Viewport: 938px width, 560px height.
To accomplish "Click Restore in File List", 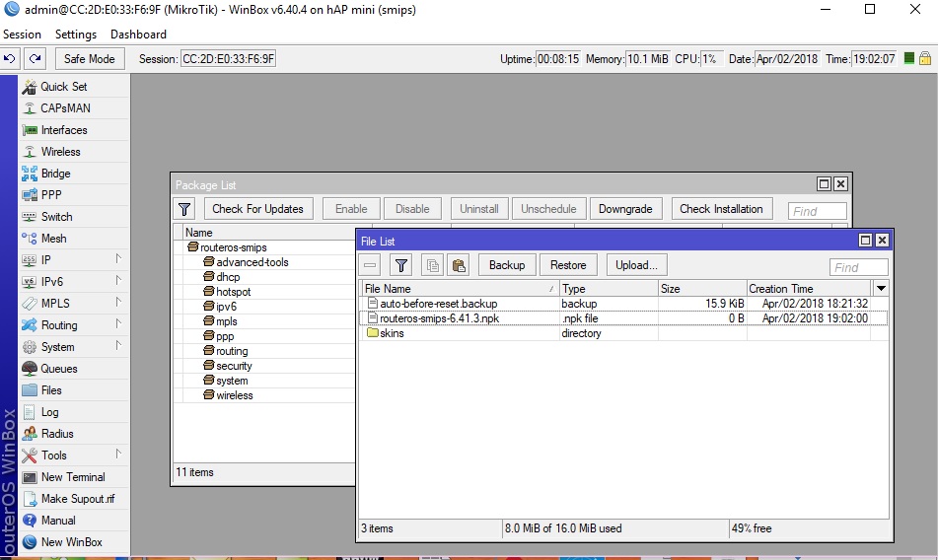I will (568, 265).
